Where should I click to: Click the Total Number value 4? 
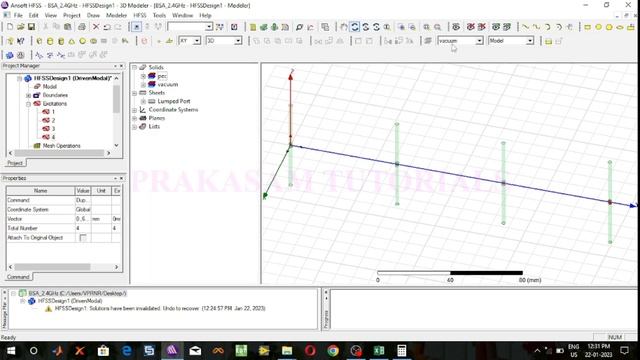(x=83, y=228)
